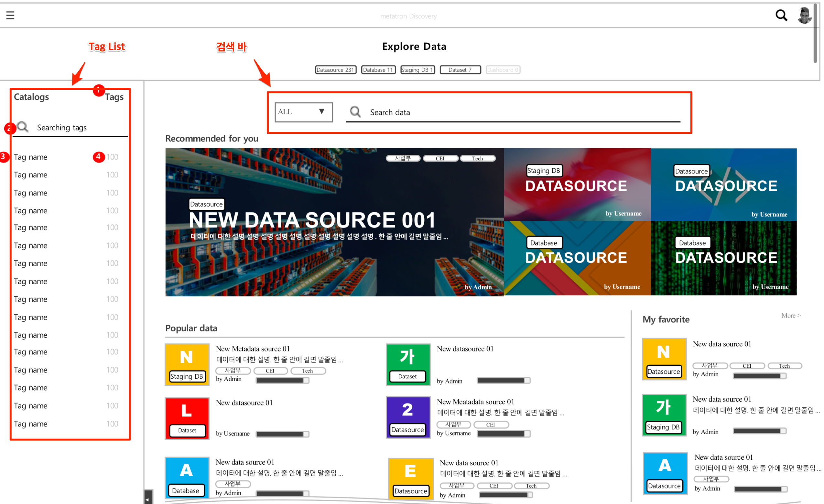Click Tech tag under New Metadata source 01
The height and width of the screenshot is (504, 824).
coord(308,371)
